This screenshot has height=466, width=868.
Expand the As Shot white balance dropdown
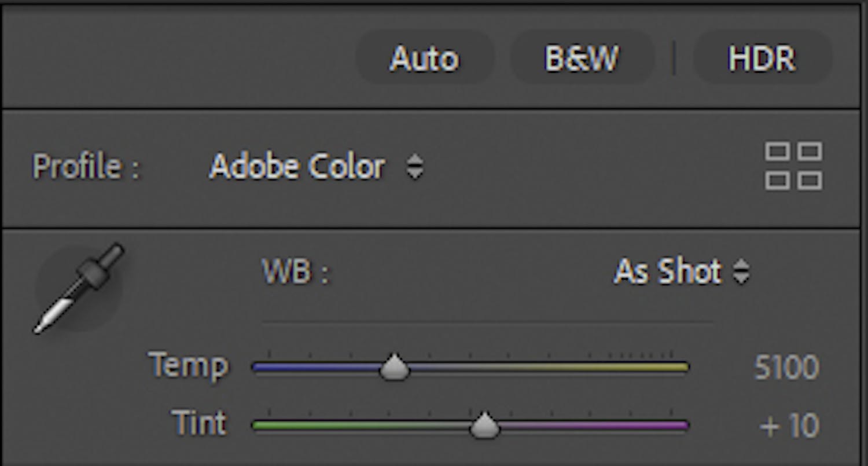(x=681, y=271)
